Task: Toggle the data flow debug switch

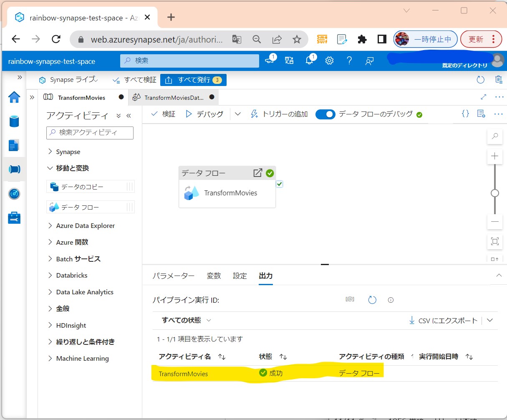Action: pyautogui.click(x=325, y=114)
